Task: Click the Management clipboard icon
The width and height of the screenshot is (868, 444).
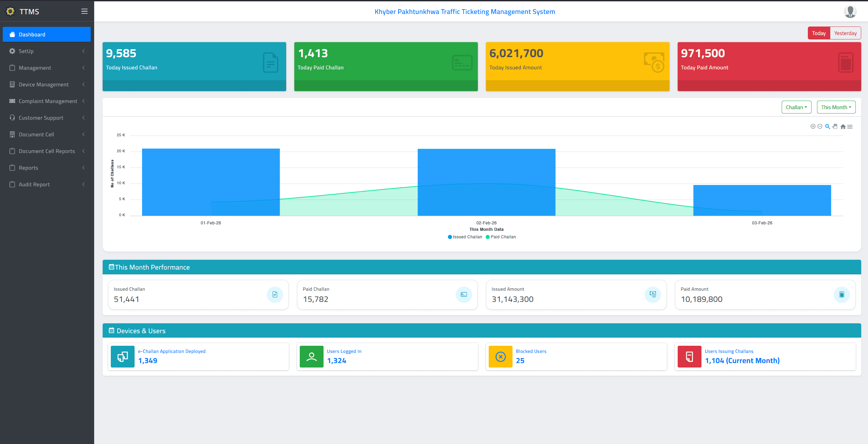Action: 12,68
